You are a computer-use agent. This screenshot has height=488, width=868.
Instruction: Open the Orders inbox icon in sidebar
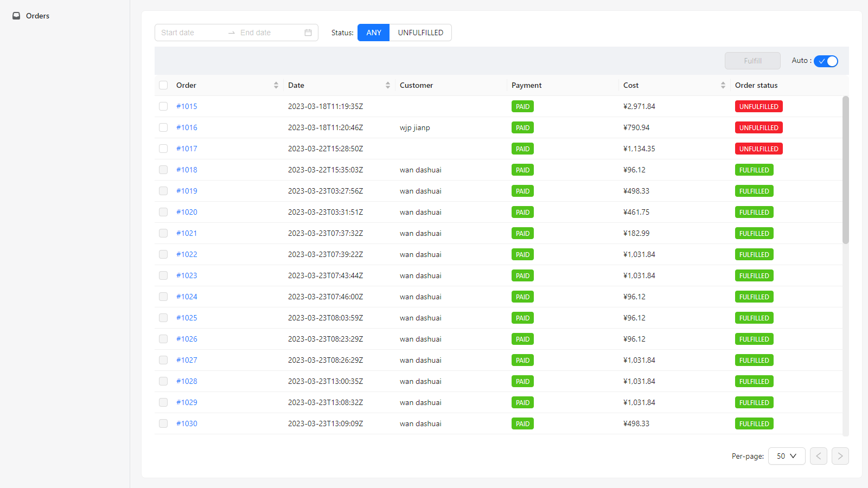point(16,16)
